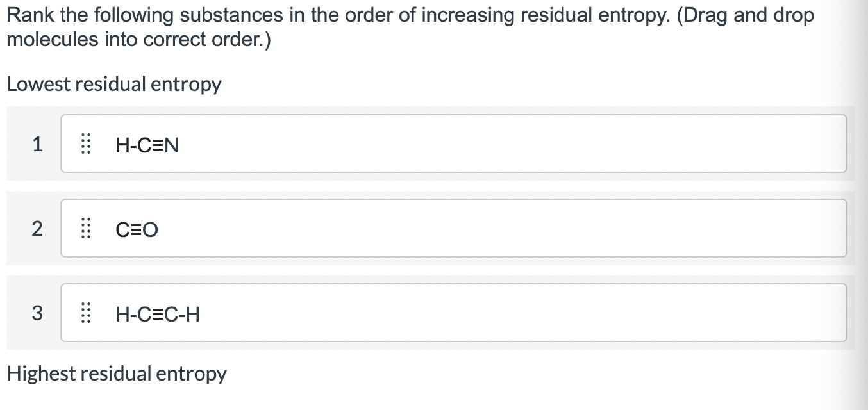Click the rank number 2 label
Screen dimensions: 868x410
(x=37, y=229)
